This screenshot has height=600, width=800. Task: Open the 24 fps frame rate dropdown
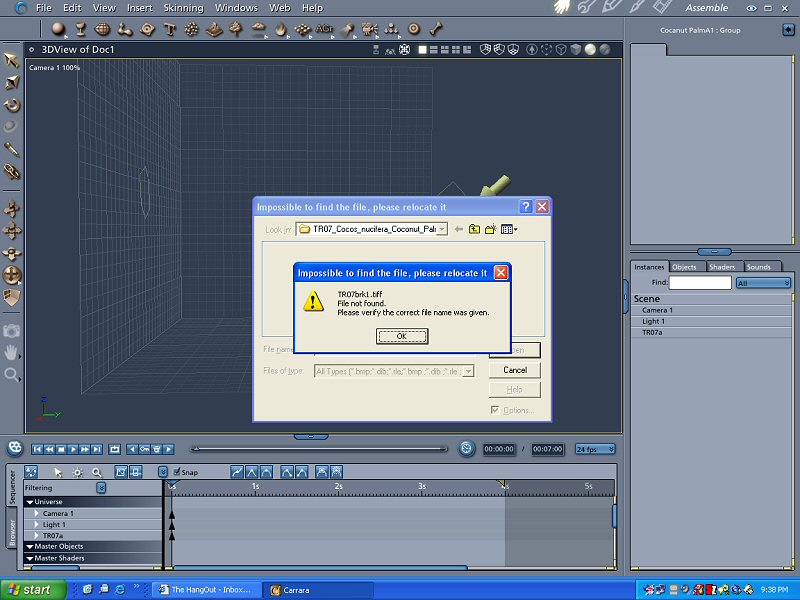click(593, 449)
